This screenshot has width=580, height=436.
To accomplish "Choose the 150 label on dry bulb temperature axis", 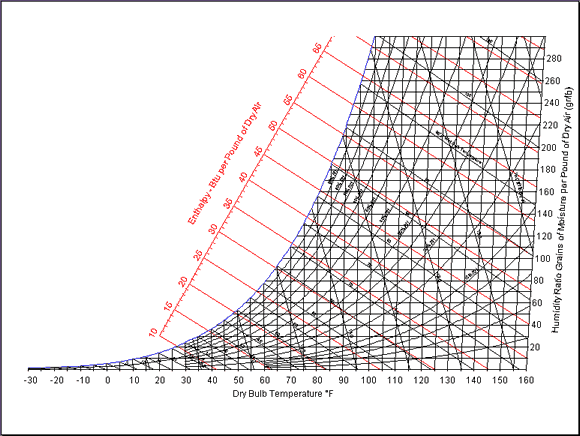I will [500, 380].
